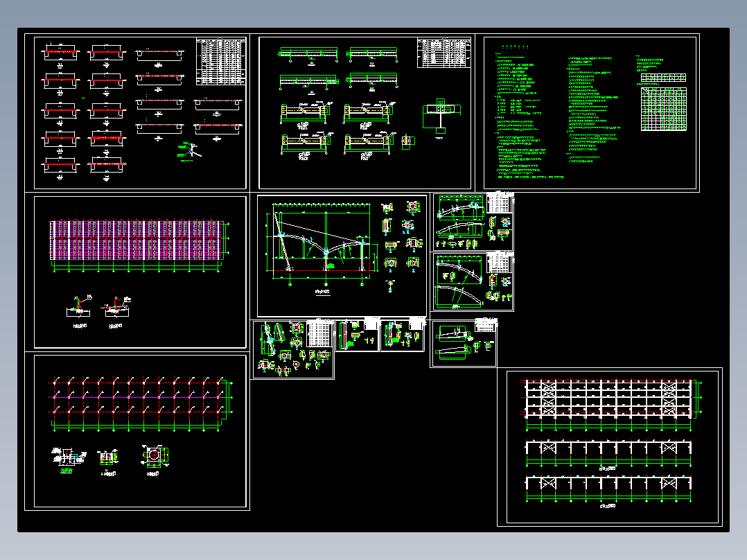Select the cross-braced framing plan at top of bottom-right sheet
747x560 pixels.
611,404
